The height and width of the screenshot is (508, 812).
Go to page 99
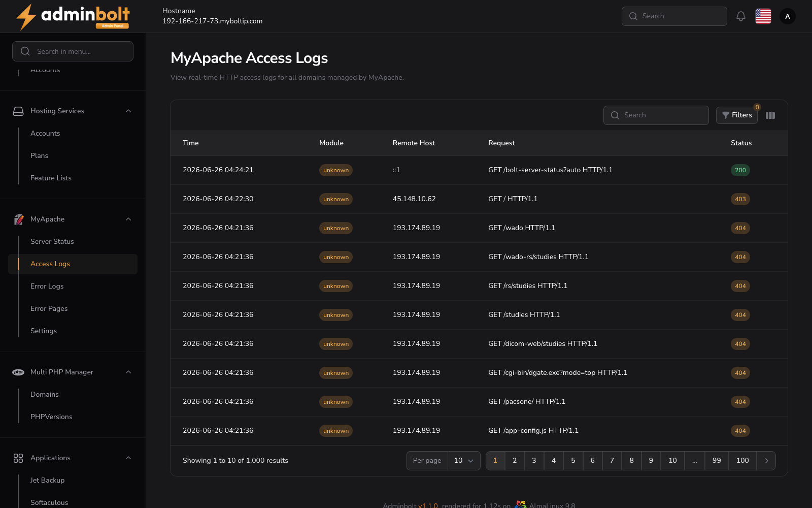[717, 461]
